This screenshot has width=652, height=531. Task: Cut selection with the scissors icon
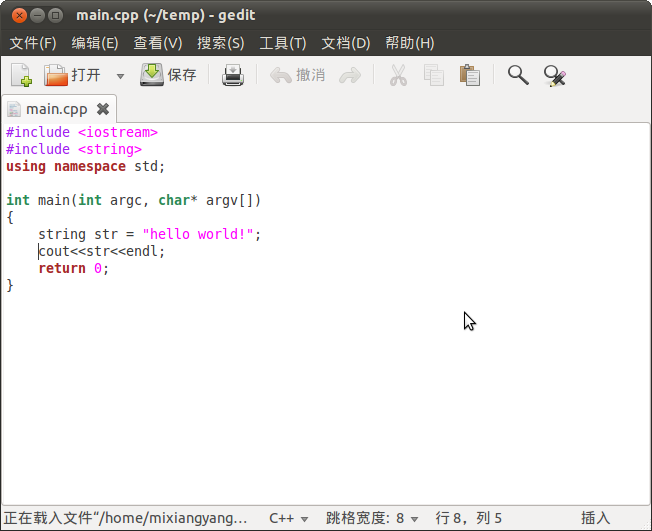click(398, 75)
